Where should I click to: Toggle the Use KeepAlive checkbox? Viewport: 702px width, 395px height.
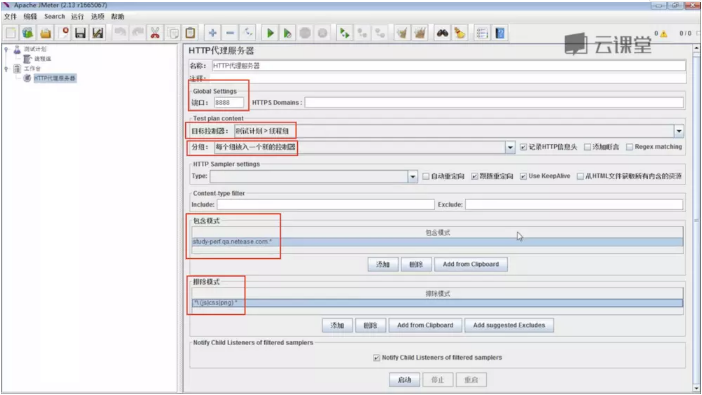click(523, 176)
